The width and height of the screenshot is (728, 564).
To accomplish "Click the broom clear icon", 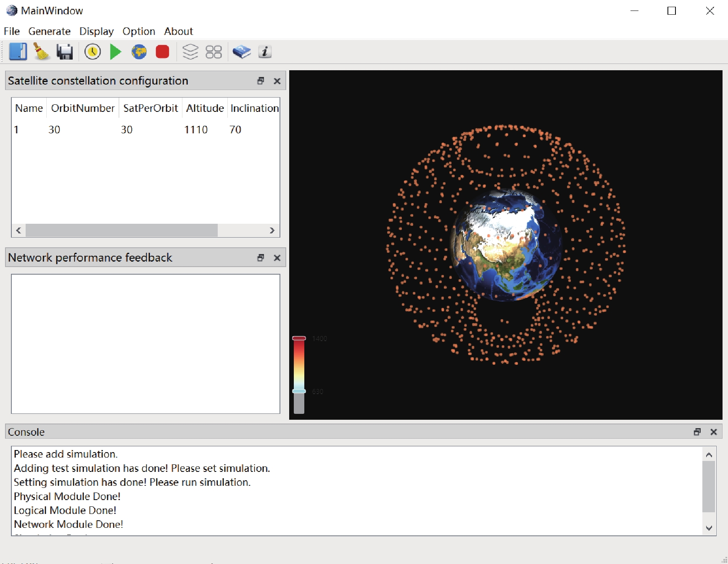I will coord(41,52).
